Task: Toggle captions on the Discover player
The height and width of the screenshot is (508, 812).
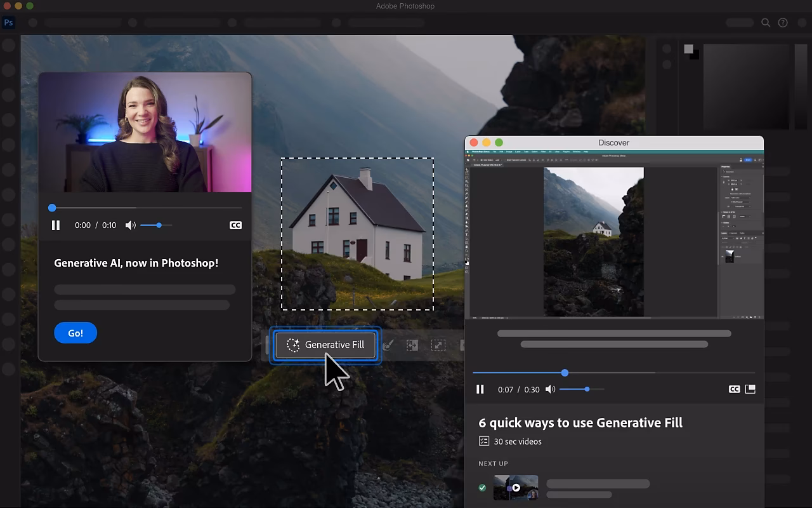Action: [734, 389]
